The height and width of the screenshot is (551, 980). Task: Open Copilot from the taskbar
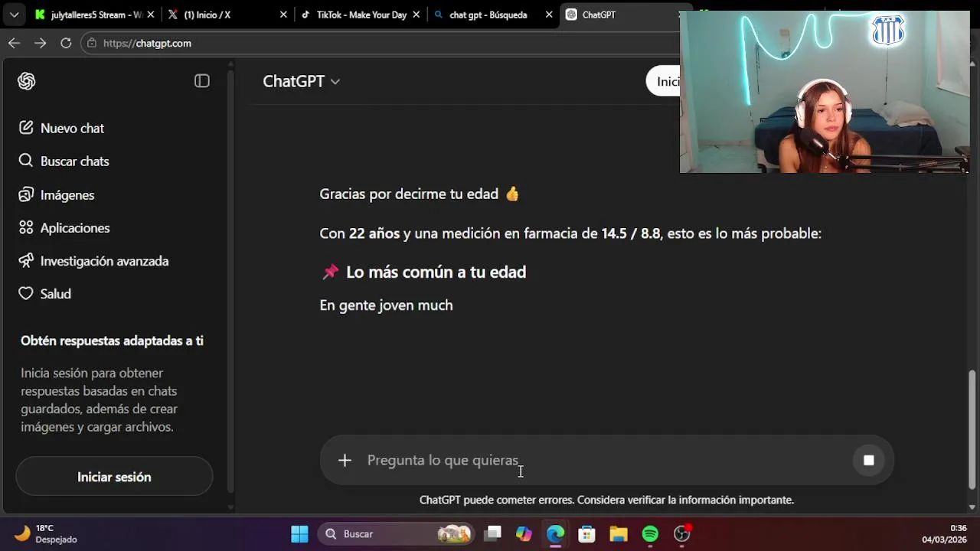point(524,533)
